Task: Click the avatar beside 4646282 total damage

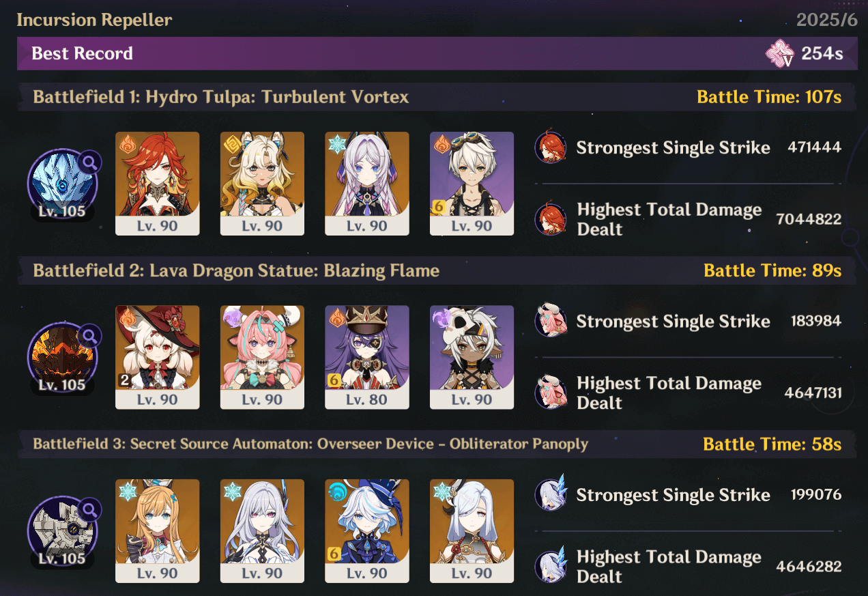Action: click(550, 567)
